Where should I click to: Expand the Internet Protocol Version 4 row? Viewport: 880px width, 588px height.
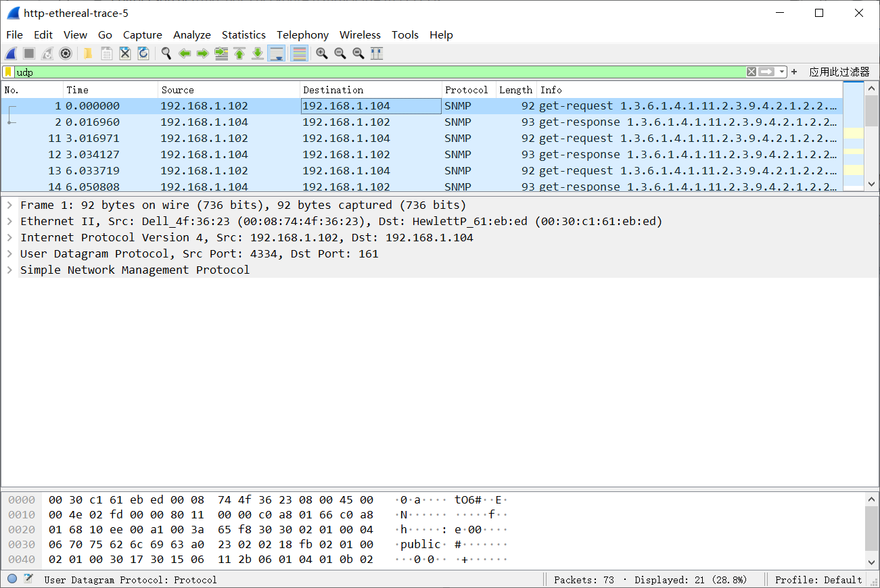tap(9, 237)
